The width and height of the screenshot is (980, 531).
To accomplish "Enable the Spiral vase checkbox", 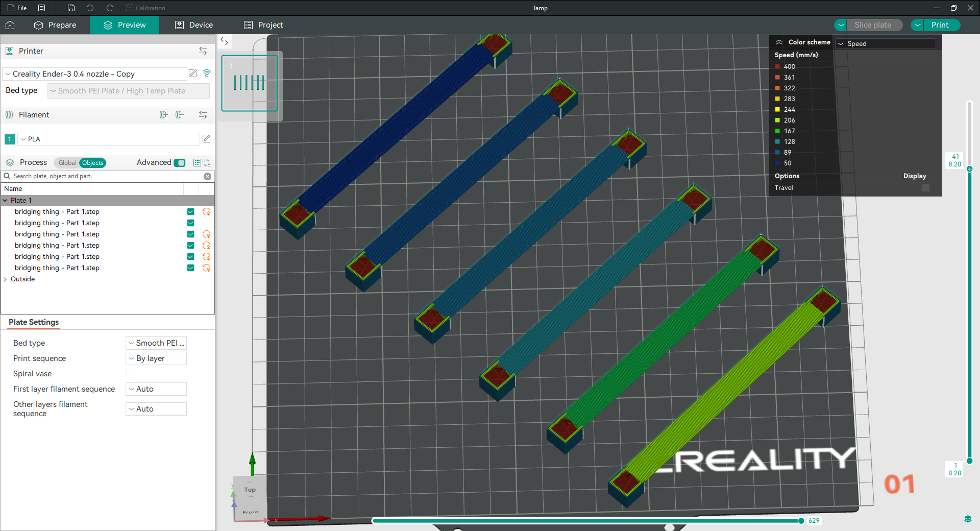I will 130,374.
